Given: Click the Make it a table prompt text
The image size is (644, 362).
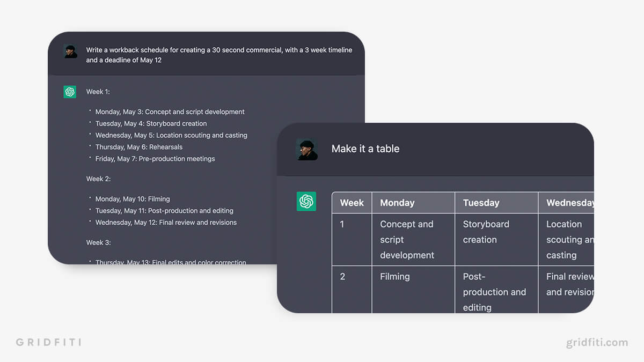Looking at the screenshot, I should pos(365,149).
